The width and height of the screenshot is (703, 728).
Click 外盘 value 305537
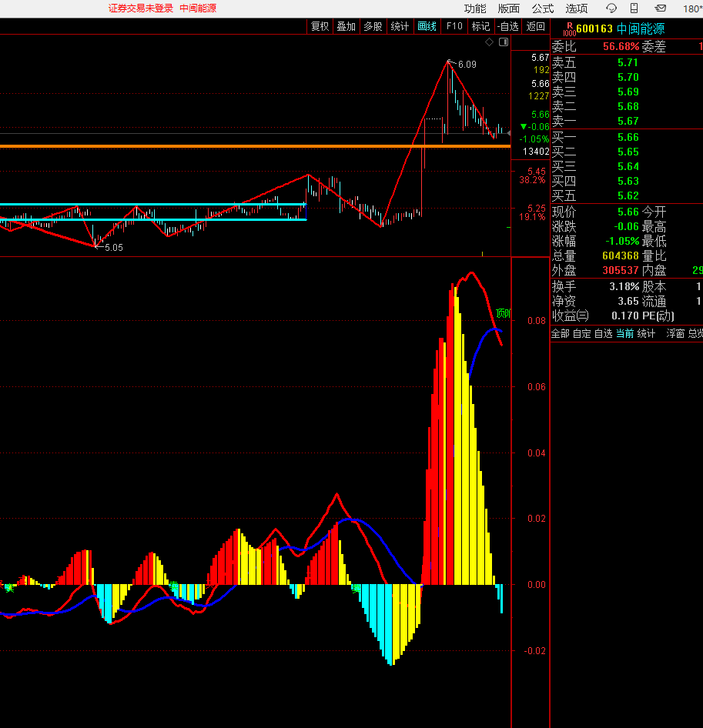point(621,270)
